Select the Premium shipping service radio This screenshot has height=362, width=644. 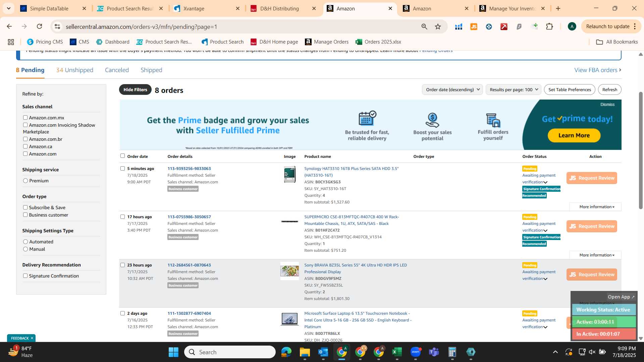25,181
